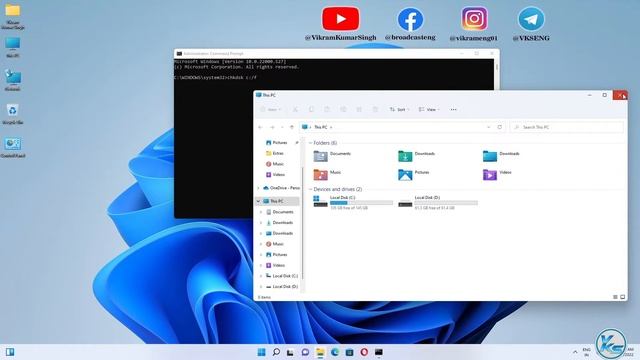Image resolution: width=640 pixels, height=360 pixels.
Task: Switch to large icons view via status bar
Action: tap(622, 297)
